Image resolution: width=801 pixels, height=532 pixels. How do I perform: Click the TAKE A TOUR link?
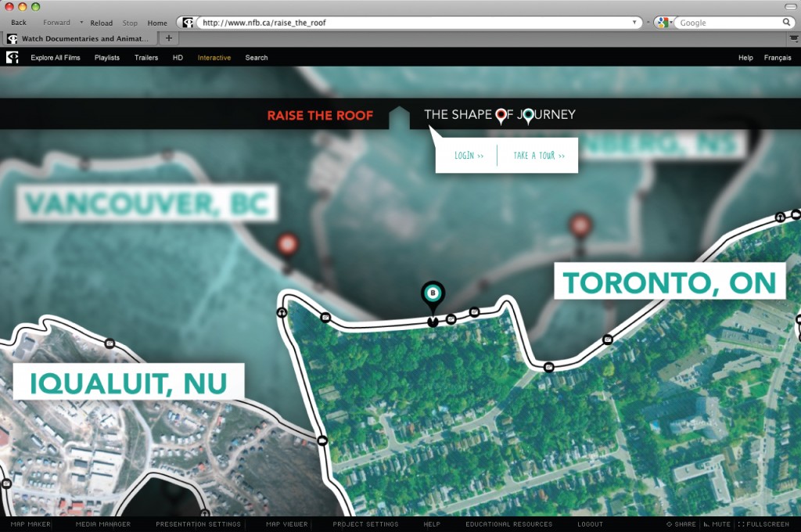[x=539, y=156]
